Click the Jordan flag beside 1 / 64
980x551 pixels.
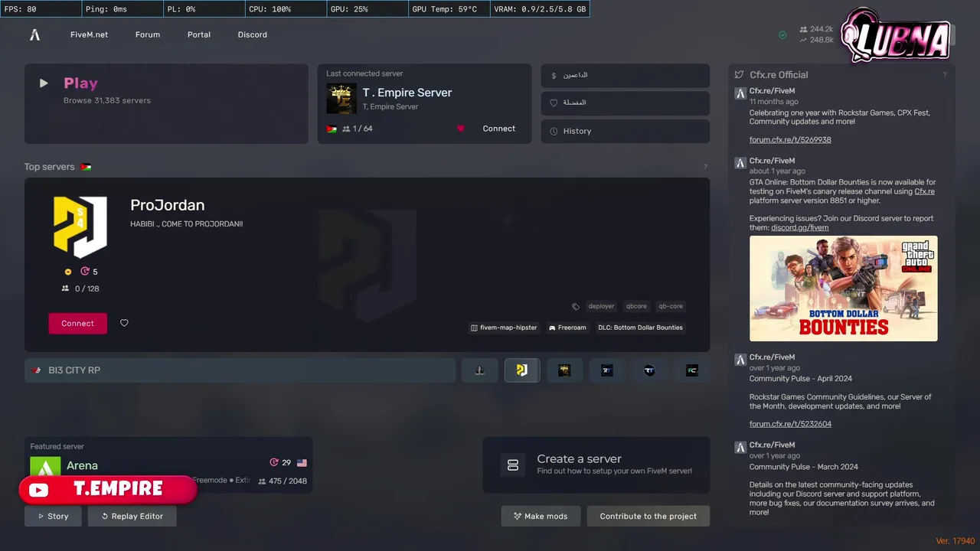coord(332,129)
